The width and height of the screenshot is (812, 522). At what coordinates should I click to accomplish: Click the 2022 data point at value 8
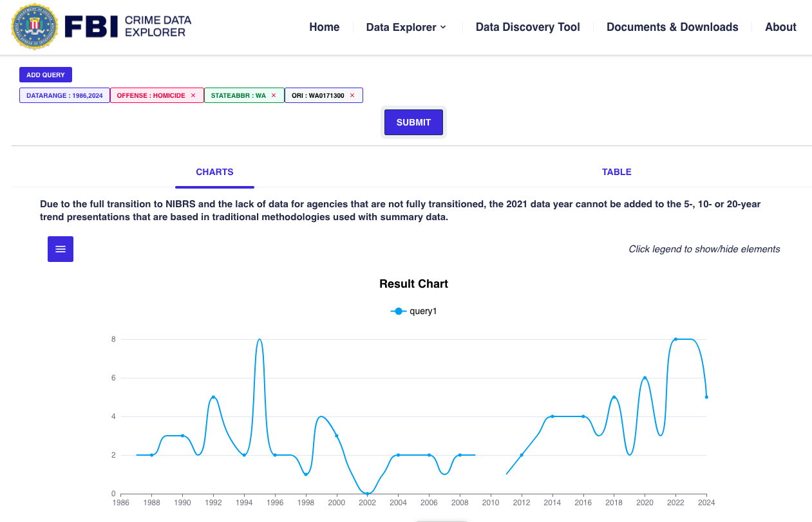coord(675,339)
